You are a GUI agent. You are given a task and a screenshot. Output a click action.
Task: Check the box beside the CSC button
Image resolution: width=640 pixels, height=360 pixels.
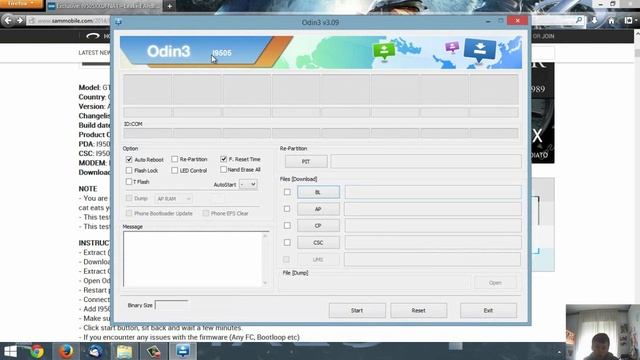coord(287,242)
